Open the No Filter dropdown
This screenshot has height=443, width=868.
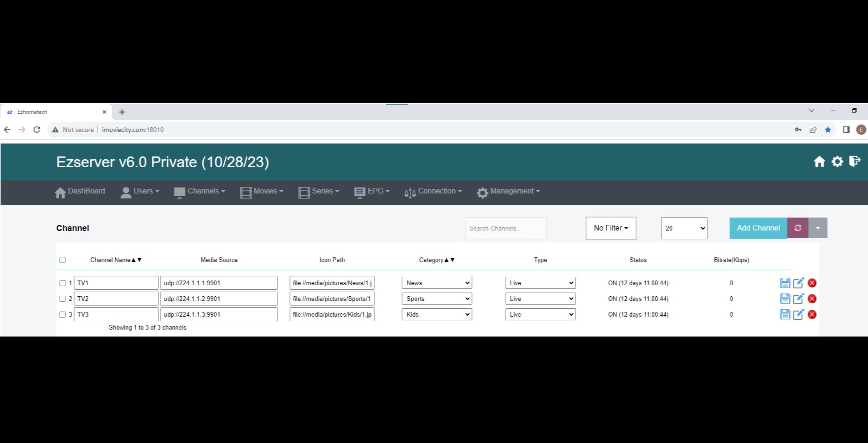[x=611, y=228]
